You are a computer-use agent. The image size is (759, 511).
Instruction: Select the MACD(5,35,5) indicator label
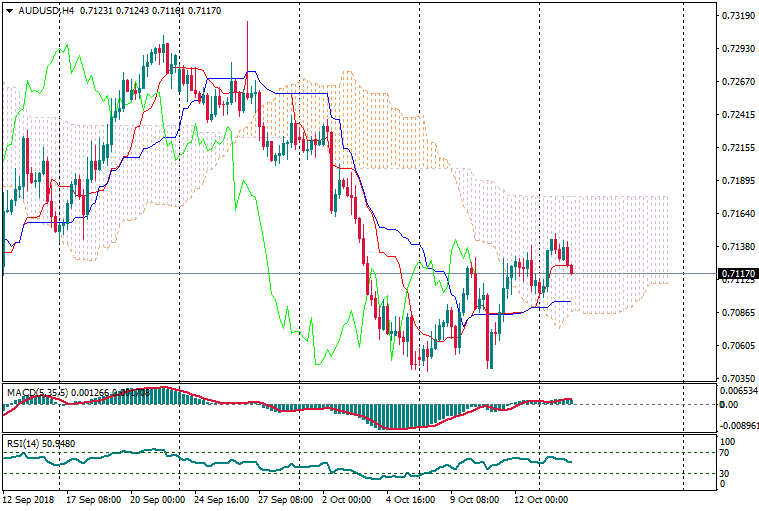(37, 391)
